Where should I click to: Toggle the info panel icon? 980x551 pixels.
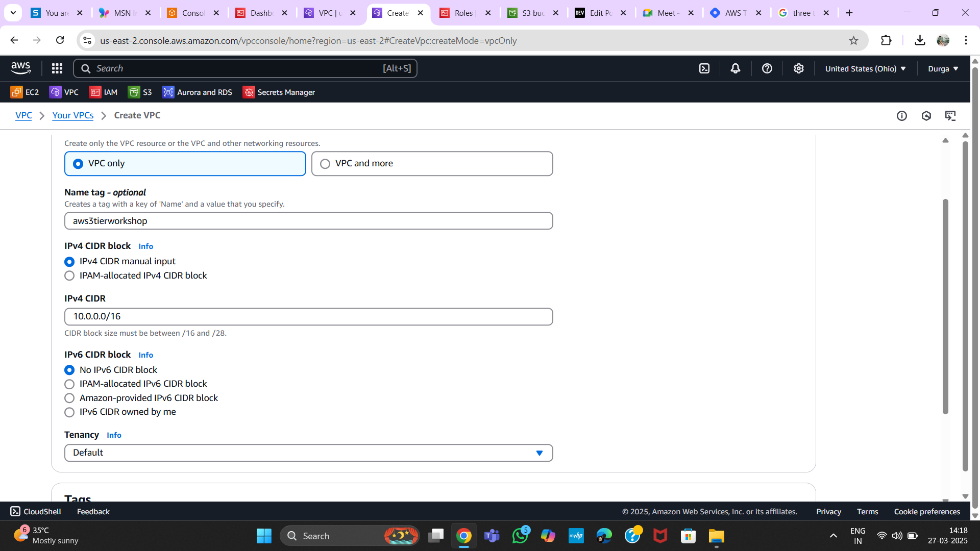point(902,116)
